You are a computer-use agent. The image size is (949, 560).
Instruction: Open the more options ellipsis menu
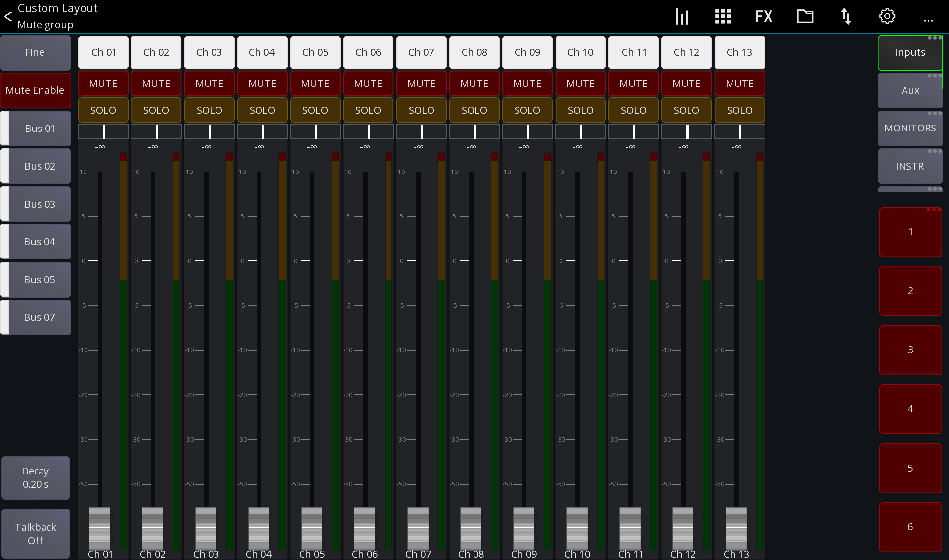coord(928,21)
